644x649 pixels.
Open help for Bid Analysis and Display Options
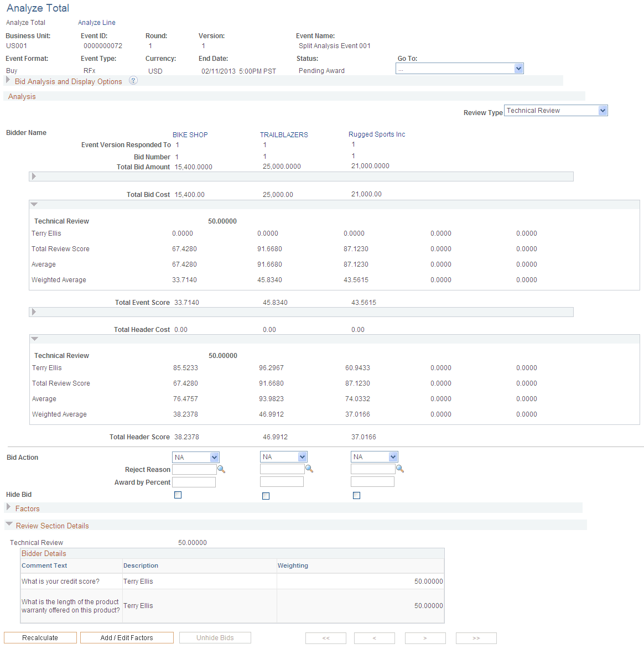tap(133, 80)
